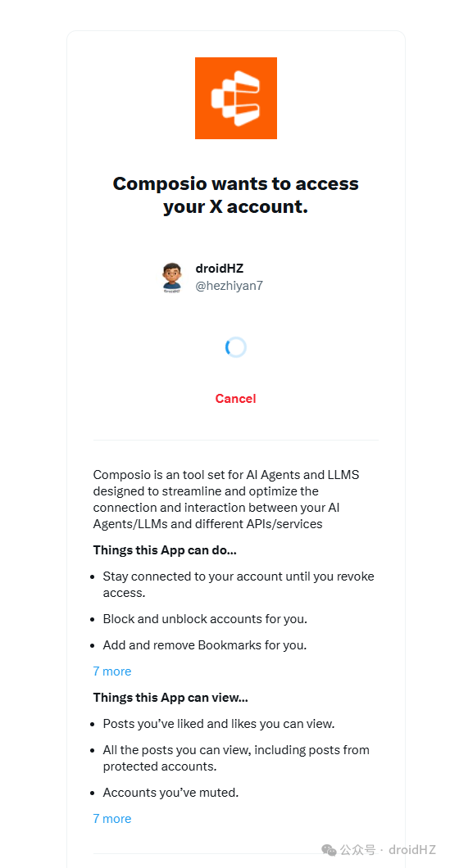450x868 pixels.
Task: Click the blue loading spinner
Action: tap(235, 347)
